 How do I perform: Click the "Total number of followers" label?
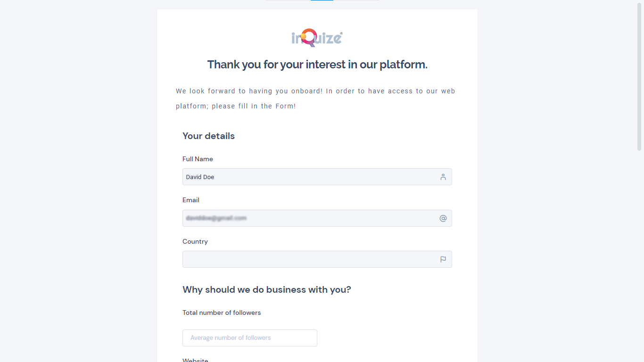(222, 313)
